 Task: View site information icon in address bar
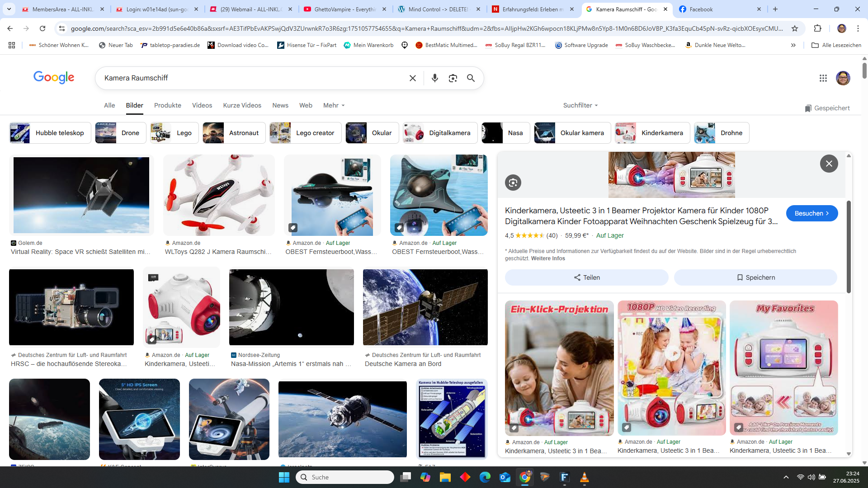point(62,28)
